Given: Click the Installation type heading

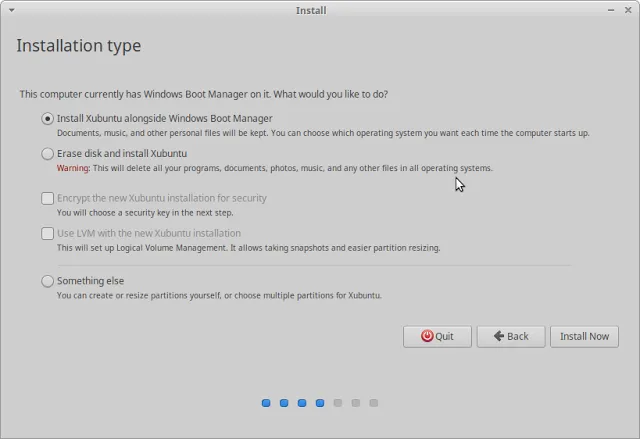Looking at the screenshot, I should (x=79, y=46).
